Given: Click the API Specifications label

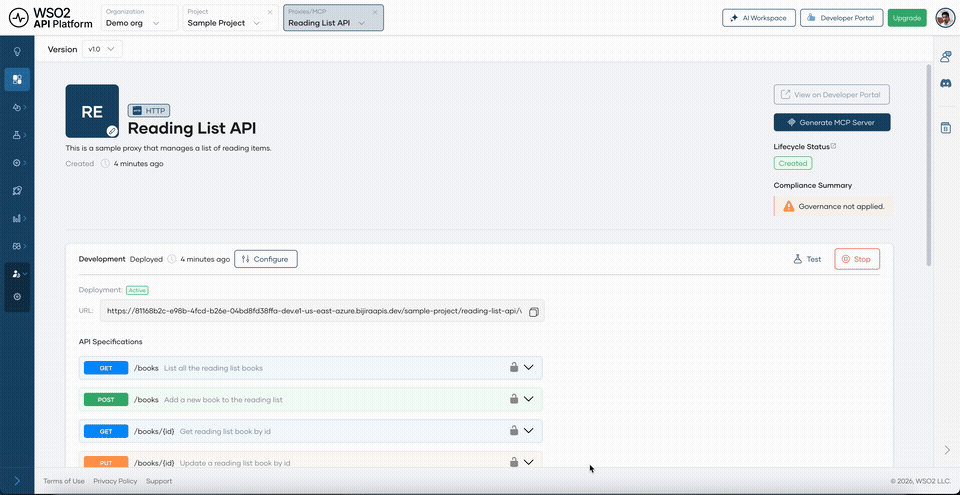Looking at the screenshot, I should tap(111, 341).
